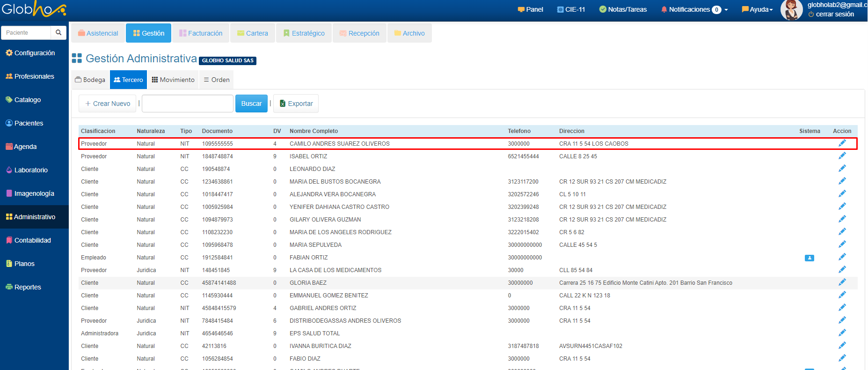Open the Movimiento sub-tab
868x370 pixels.
(x=173, y=80)
